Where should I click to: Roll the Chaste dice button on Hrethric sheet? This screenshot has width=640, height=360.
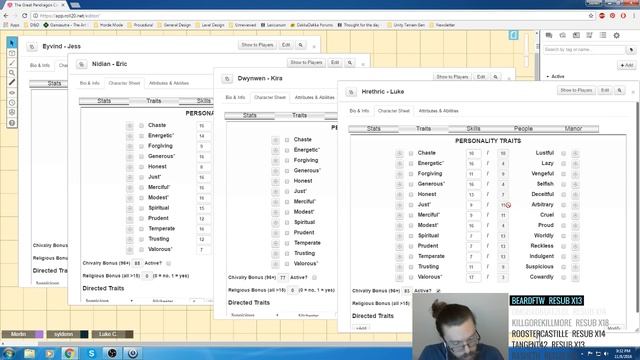coord(399,153)
